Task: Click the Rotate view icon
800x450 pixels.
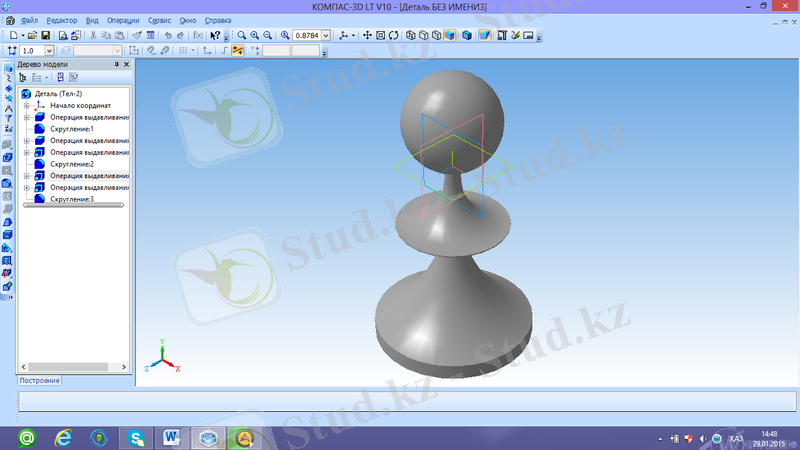Action: (x=393, y=35)
